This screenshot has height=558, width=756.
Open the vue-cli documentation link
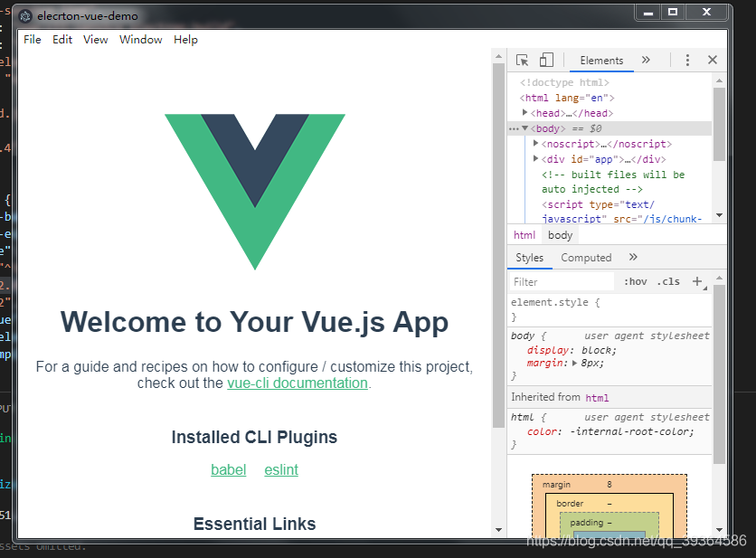click(298, 383)
